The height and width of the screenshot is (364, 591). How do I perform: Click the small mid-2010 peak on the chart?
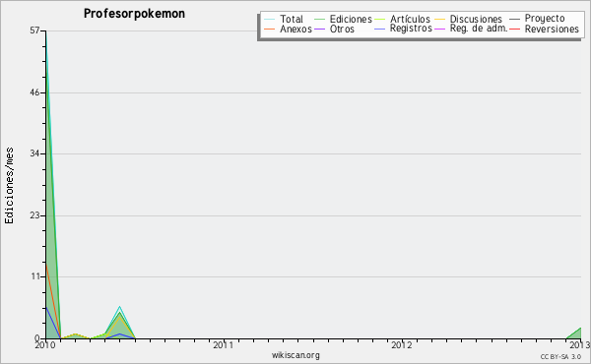[x=119, y=323]
